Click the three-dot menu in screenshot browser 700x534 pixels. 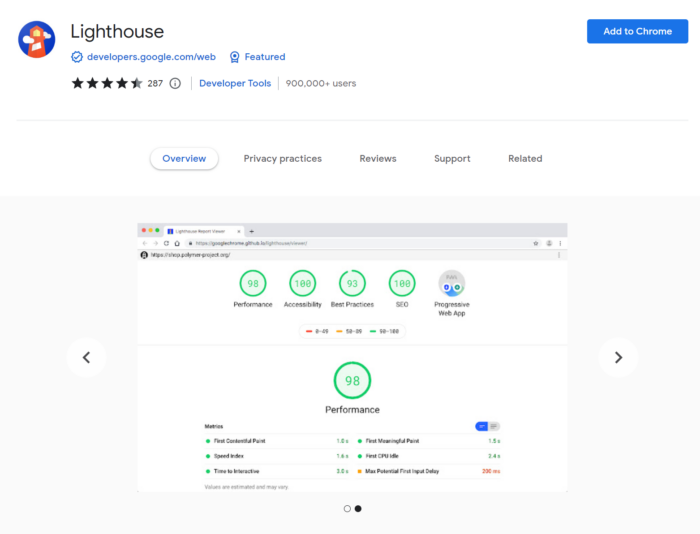(x=560, y=243)
